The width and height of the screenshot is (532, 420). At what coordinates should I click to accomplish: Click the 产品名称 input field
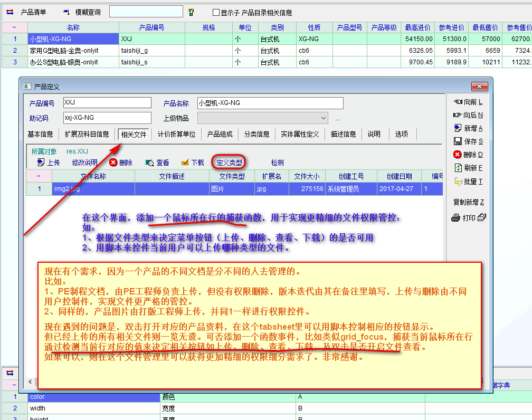coord(270,103)
